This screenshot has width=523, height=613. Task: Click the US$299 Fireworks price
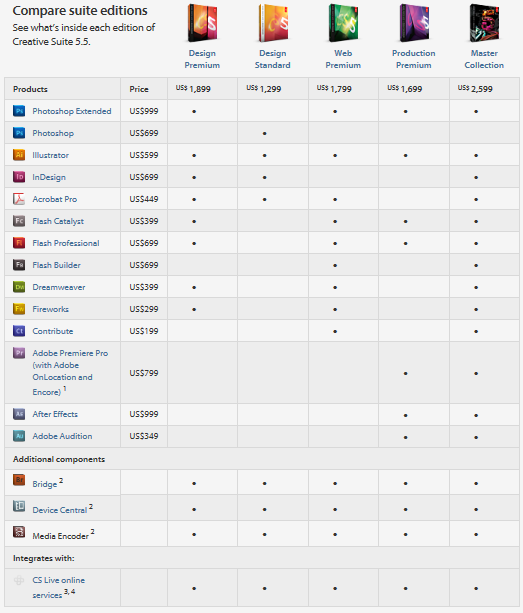(144, 309)
